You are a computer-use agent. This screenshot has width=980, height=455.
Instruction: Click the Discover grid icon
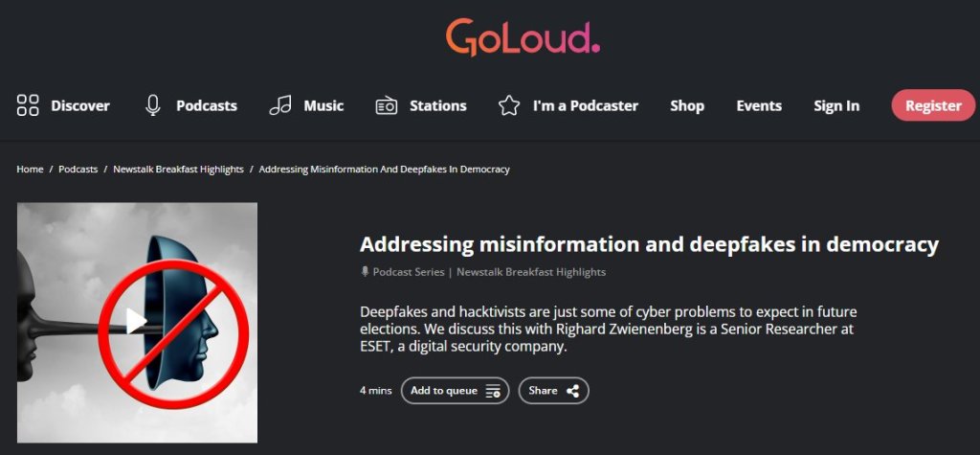pos(28,105)
